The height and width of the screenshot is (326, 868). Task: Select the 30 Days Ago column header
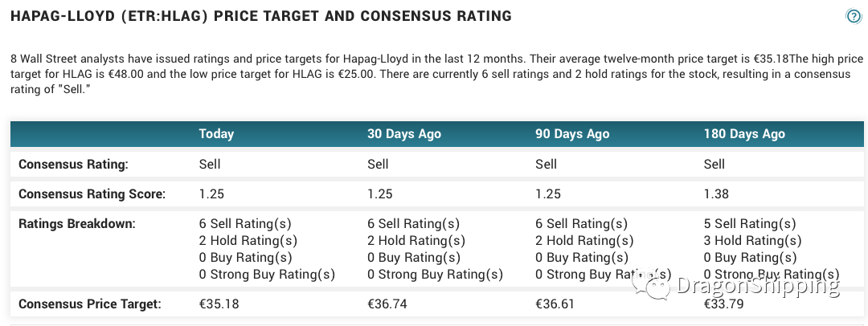[404, 134]
